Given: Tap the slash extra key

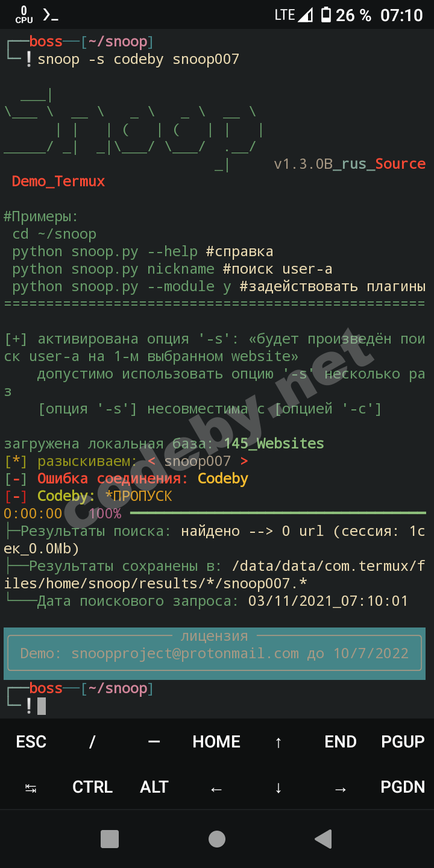Looking at the screenshot, I should [x=93, y=741].
